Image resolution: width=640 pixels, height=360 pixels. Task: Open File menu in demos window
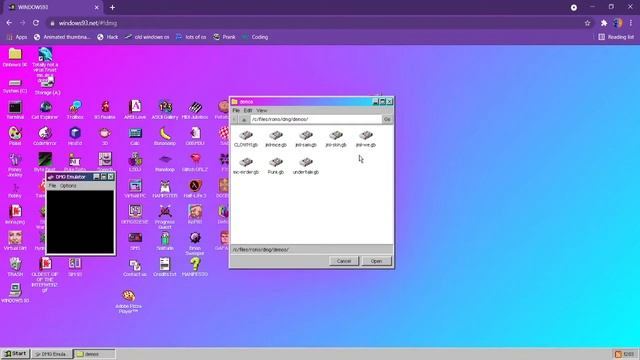pyautogui.click(x=236, y=111)
